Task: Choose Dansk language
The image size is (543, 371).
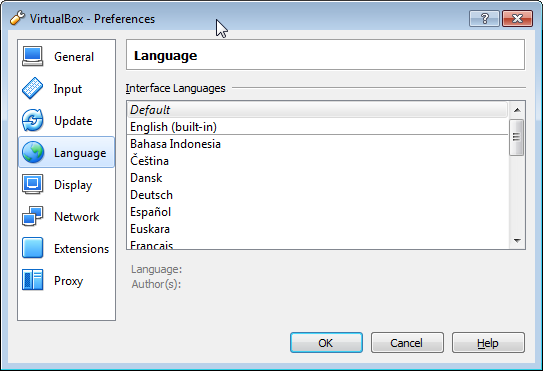Action: [318, 178]
